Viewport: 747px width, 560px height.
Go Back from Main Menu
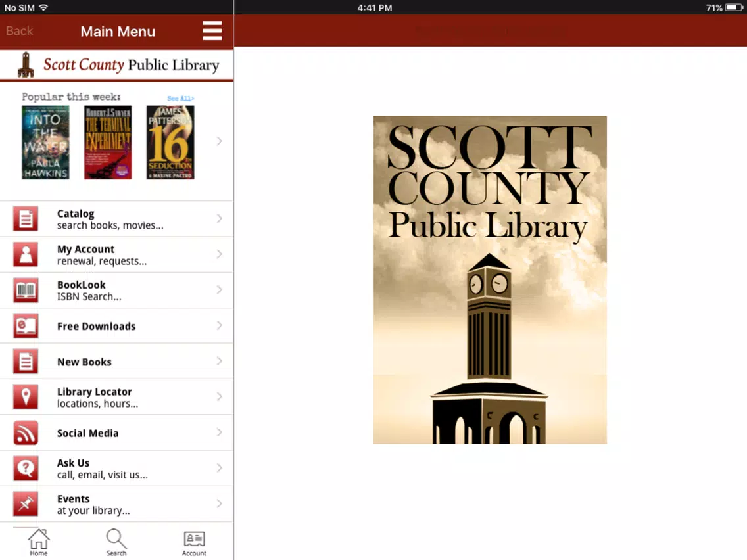point(20,31)
